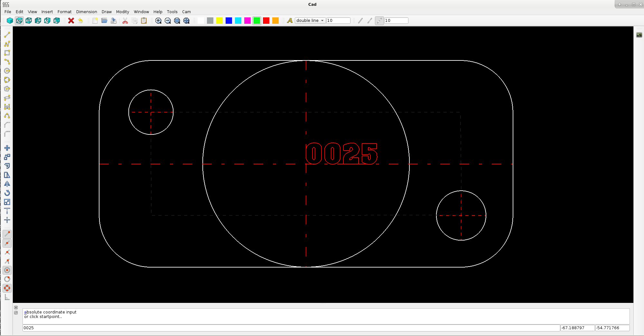Undock the command panel with float button

click(16, 313)
